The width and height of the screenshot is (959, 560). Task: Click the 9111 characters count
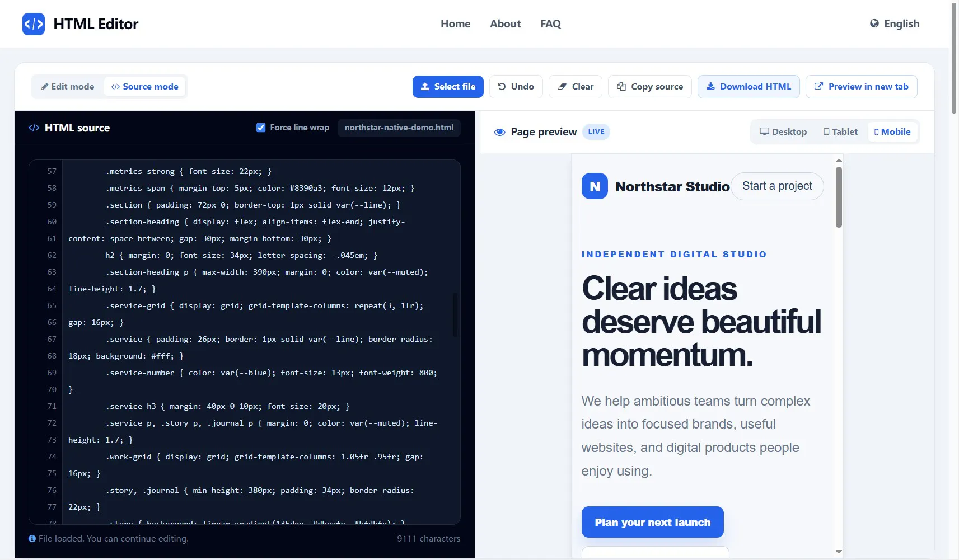(x=429, y=539)
